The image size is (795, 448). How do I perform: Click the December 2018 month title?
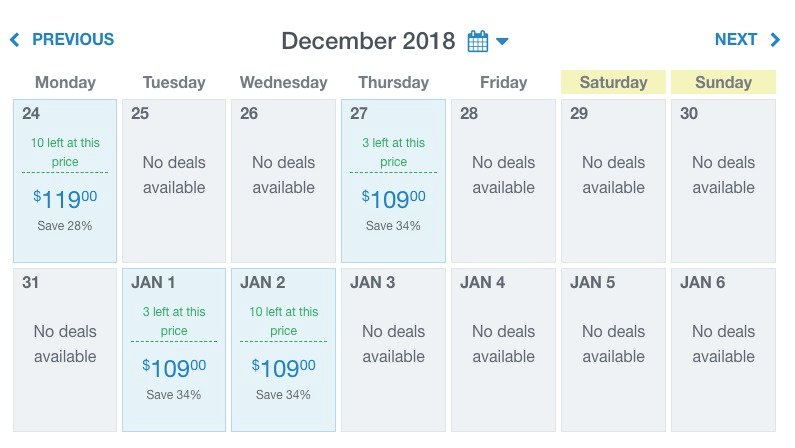pyautogui.click(x=369, y=41)
